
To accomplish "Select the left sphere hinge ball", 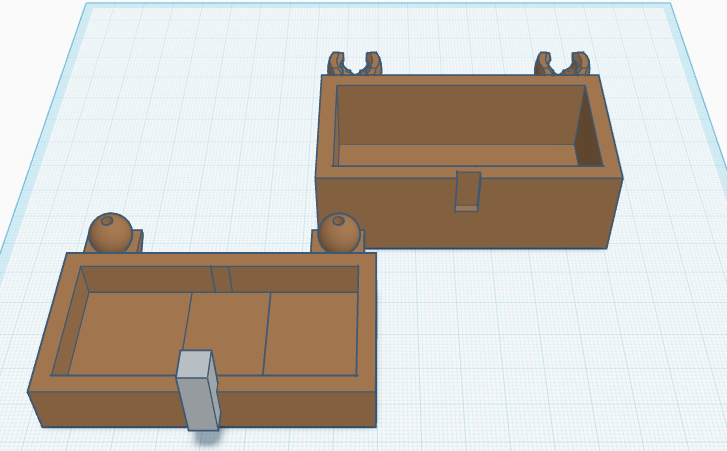I will [110, 233].
